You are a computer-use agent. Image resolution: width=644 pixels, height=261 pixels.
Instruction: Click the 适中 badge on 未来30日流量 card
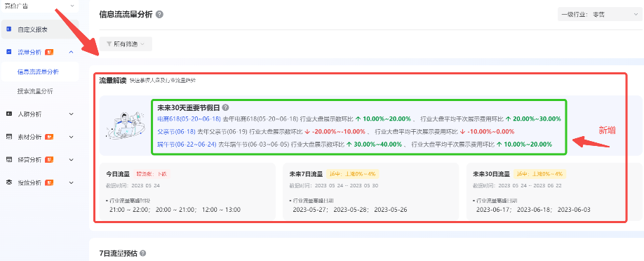(x=539, y=173)
